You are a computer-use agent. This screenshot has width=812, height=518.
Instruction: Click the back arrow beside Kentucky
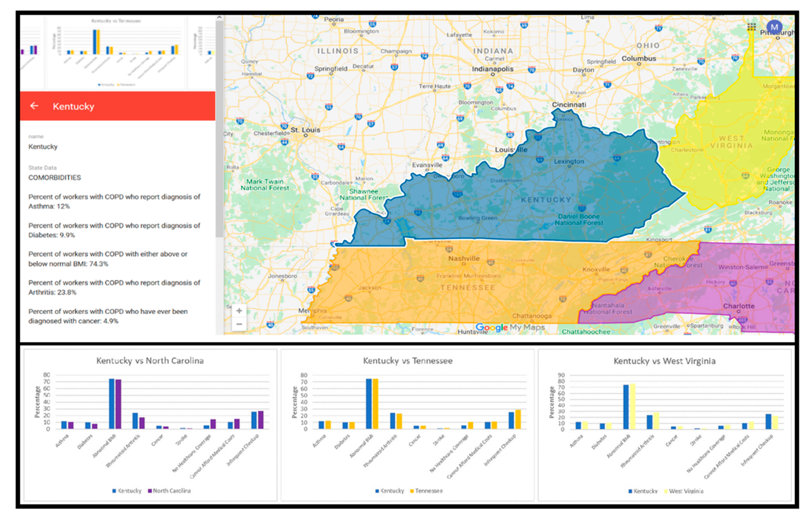[x=34, y=106]
